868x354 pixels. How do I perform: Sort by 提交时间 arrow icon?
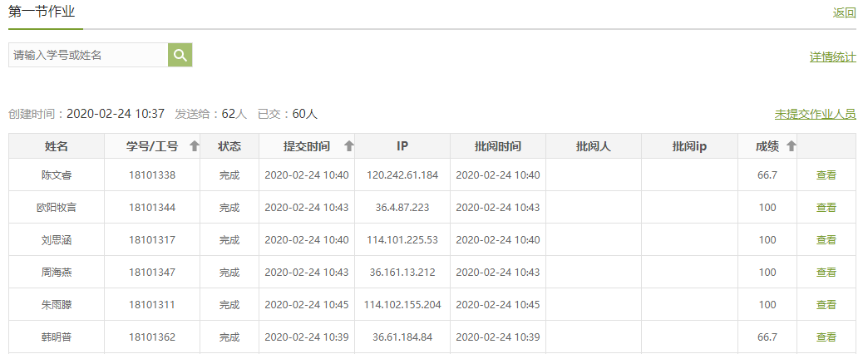pyautogui.click(x=349, y=146)
